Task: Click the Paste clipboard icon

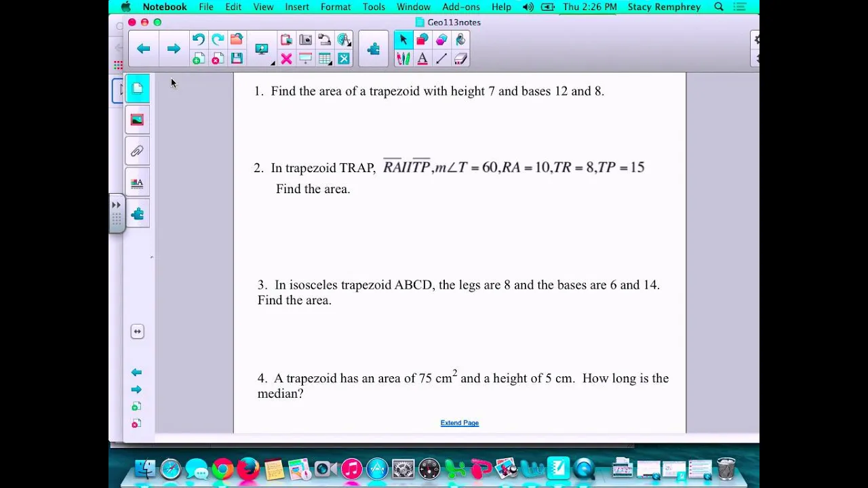Action: pyautogui.click(x=286, y=40)
